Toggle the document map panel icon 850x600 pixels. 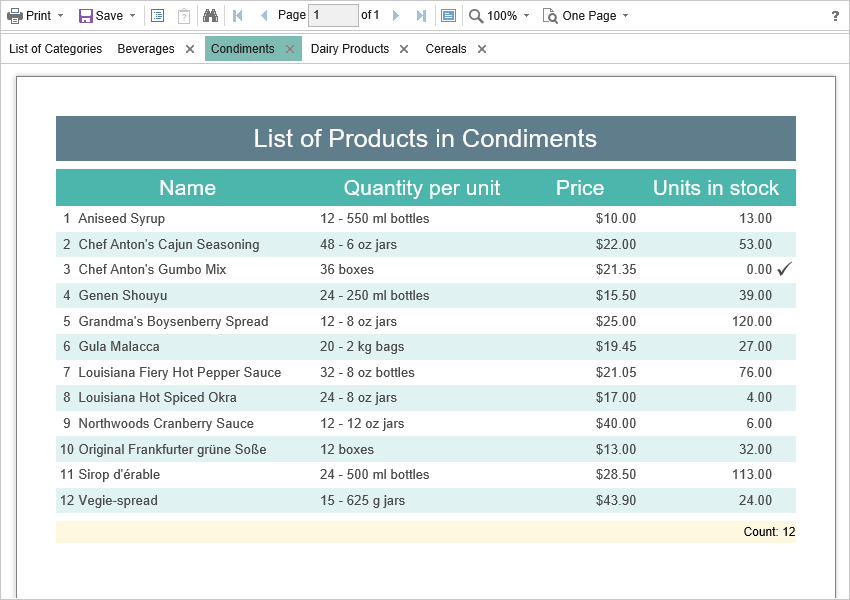pos(159,15)
